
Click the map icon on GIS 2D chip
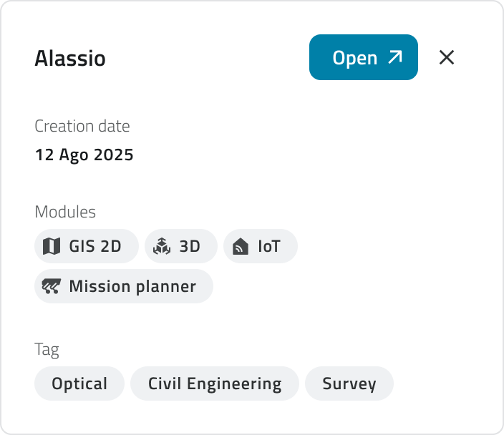pyautogui.click(x=52, y=247)
